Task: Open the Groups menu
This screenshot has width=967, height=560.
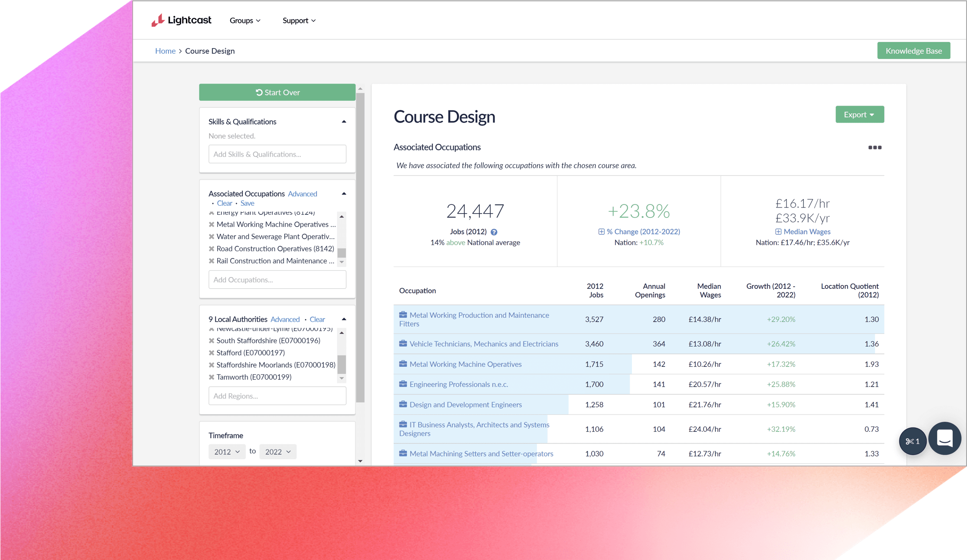Action: pyautogui.click(x=245, y=20)
